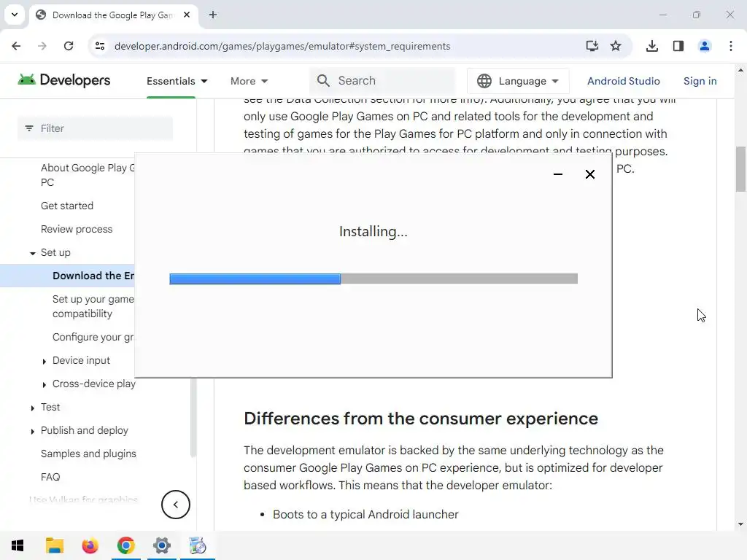Close the Download Google Play Games tab

tap(187, 15)
